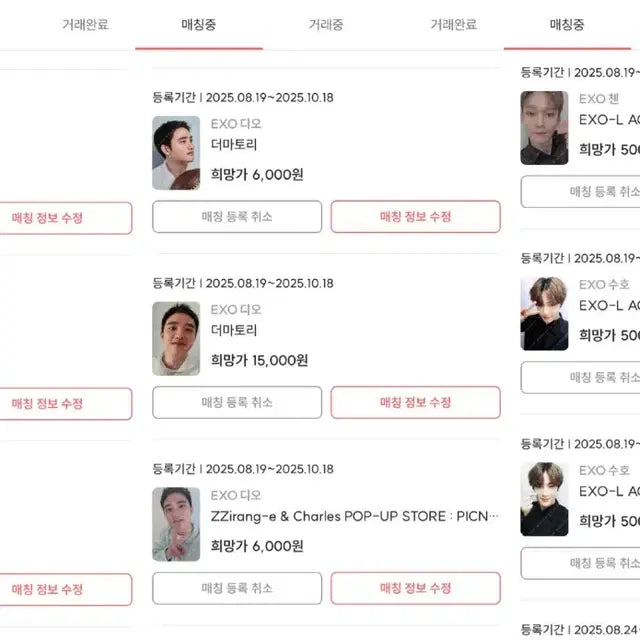Open the ZZirang-e & Charles POP-UP STORE title
Viewport: 640px width, 640px height.
pyautogui.click(x=354, y=516)
